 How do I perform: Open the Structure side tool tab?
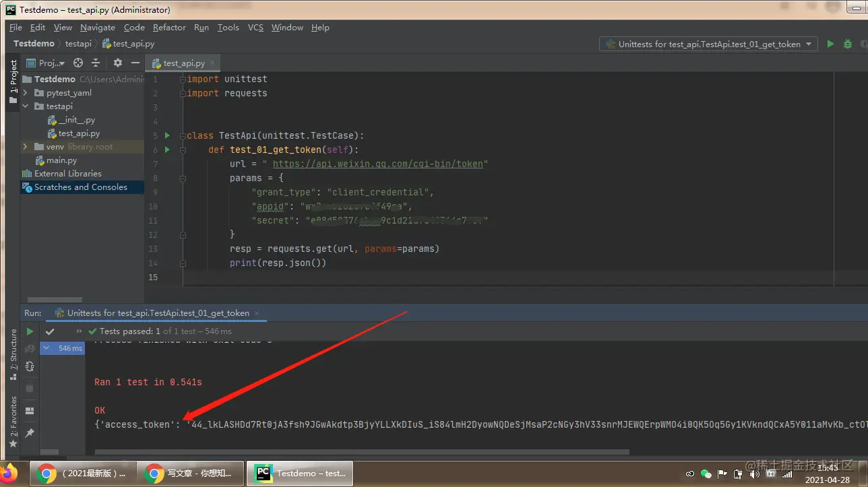(13, 354)
